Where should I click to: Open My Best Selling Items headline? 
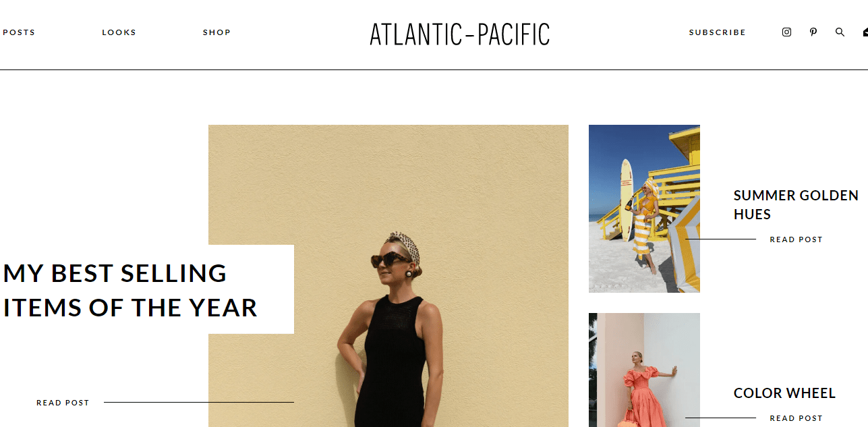tap(131, 290)
